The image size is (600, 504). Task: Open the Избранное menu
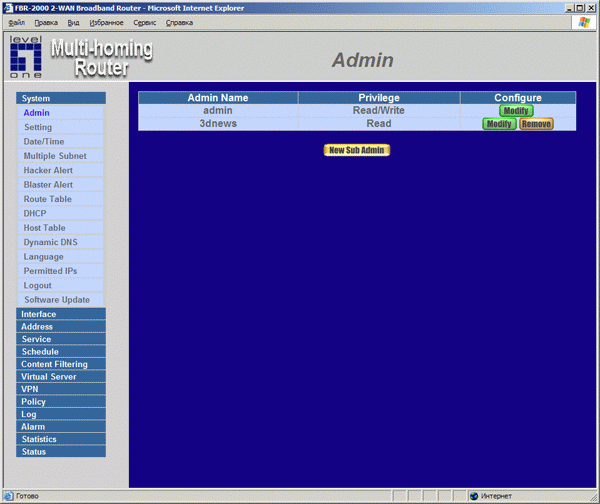(106, 22)
